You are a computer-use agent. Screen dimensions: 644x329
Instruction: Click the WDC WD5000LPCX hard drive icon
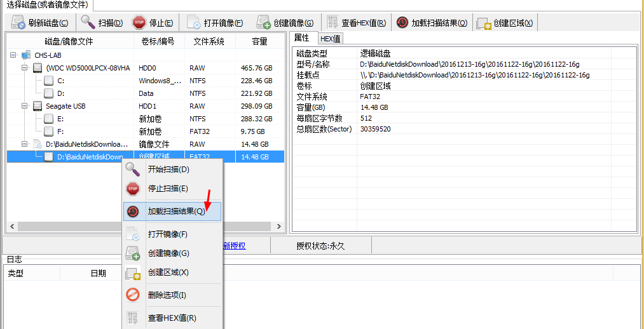(38, 68)
